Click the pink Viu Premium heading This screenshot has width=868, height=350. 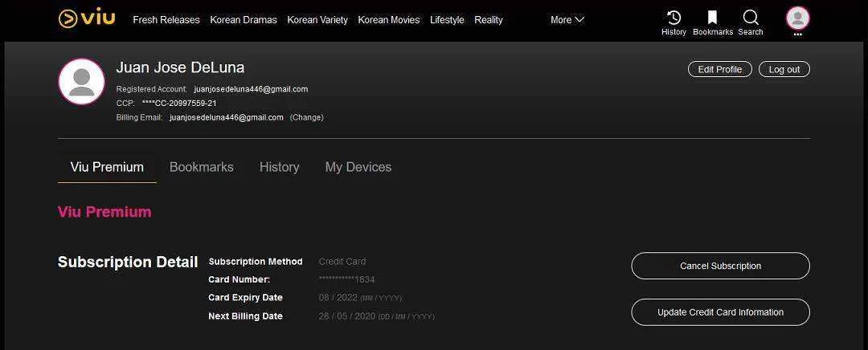[x=104, y=212]
